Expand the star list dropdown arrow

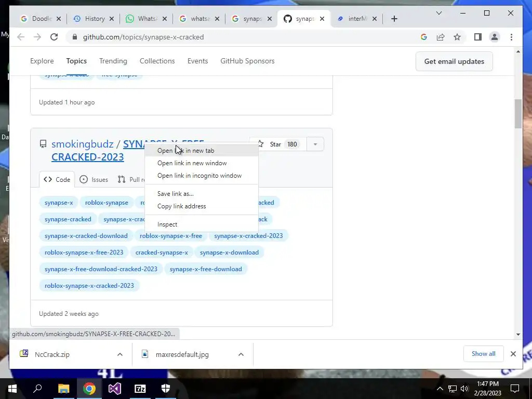[x=315, y=144]
